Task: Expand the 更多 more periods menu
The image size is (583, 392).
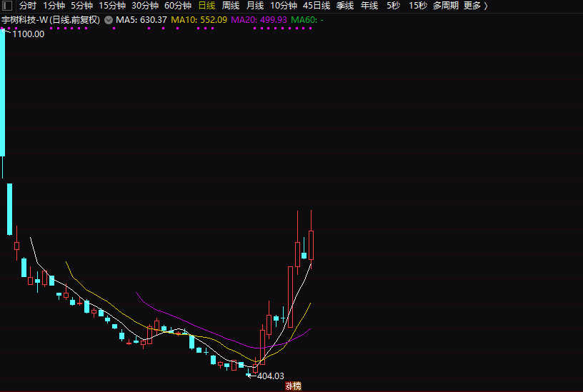Action: (476, 6)
